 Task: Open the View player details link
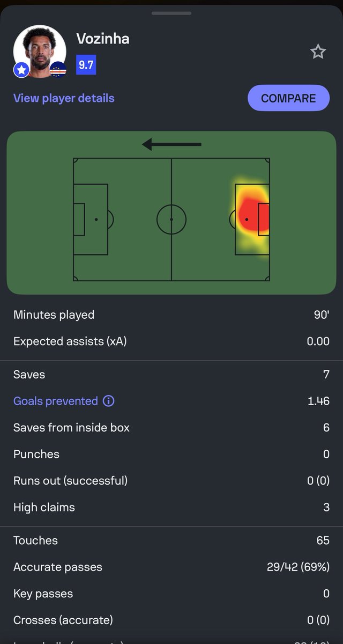pyautogui.click(x=64, y=98)
